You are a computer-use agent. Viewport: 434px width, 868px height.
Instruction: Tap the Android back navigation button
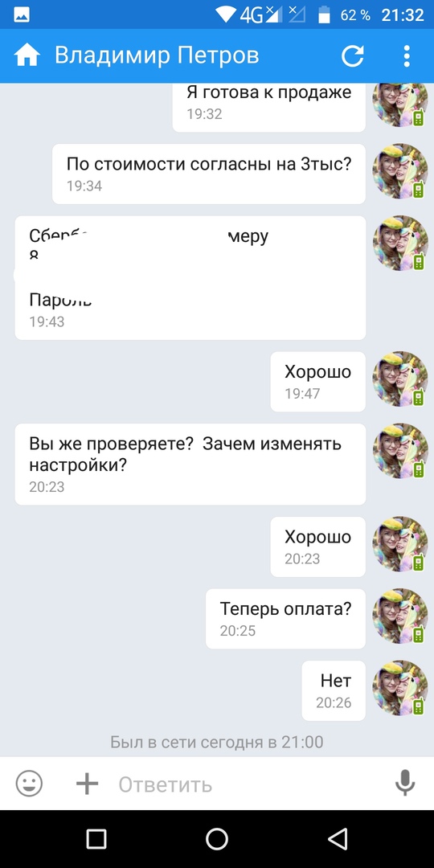click(338, 838)
